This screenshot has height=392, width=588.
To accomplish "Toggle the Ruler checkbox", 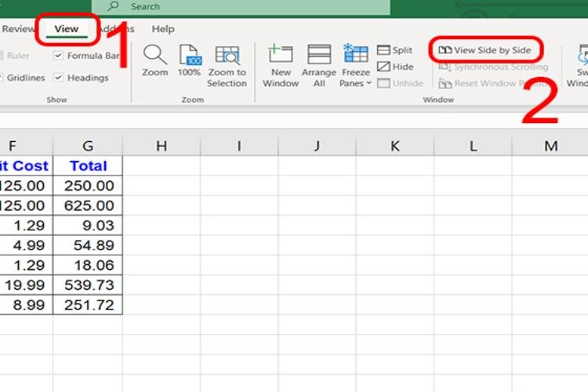I will [1, 56].
